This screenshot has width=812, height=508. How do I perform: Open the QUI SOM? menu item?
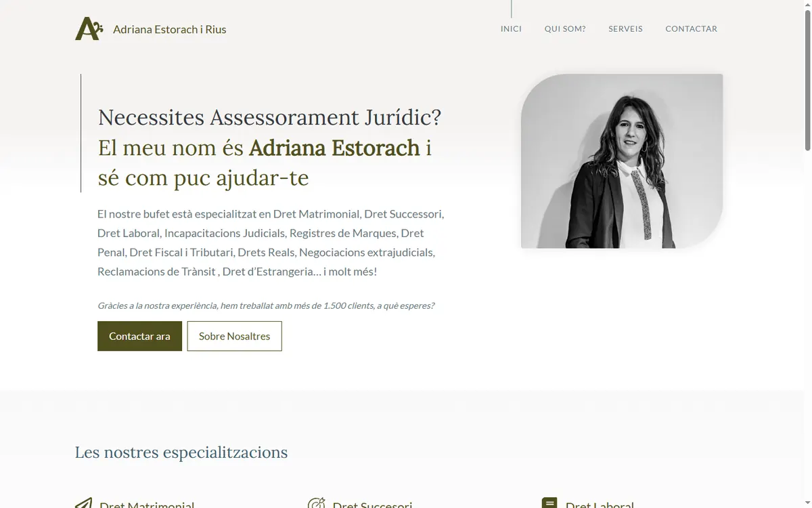pyautogui.click(x=565, y=28)
